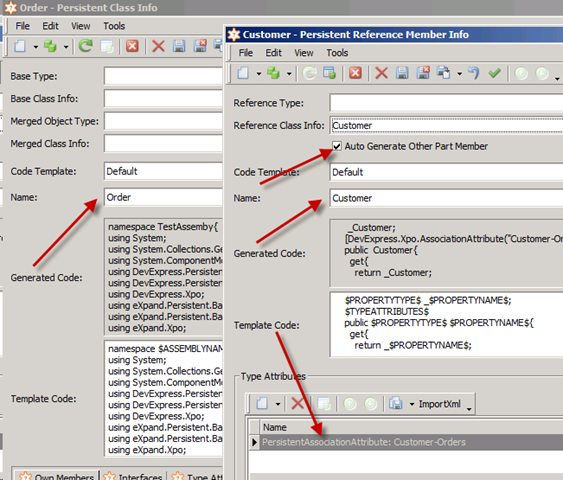563x480 pixels.
Task: Open the Tools menu in the Customer window
Action: click(337, 53)
